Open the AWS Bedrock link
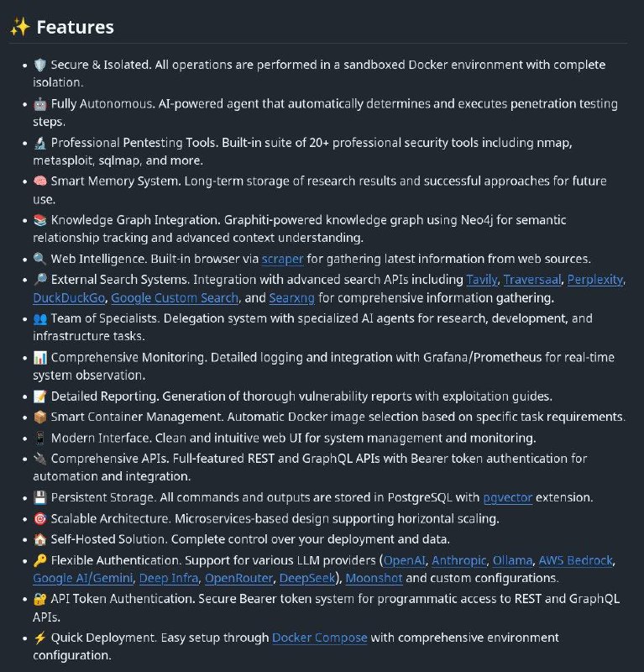The width and height of the screenshot is (644, 672). point(576,559)
